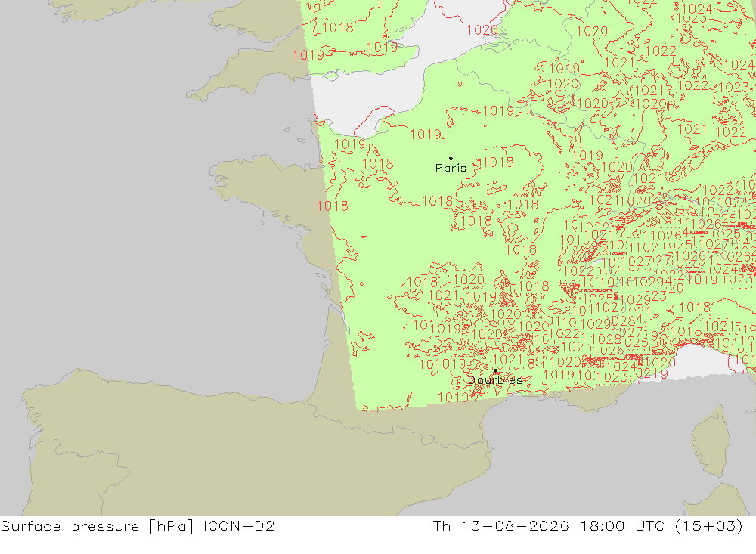Click the black dot marking Dourbies

point(494,370)
